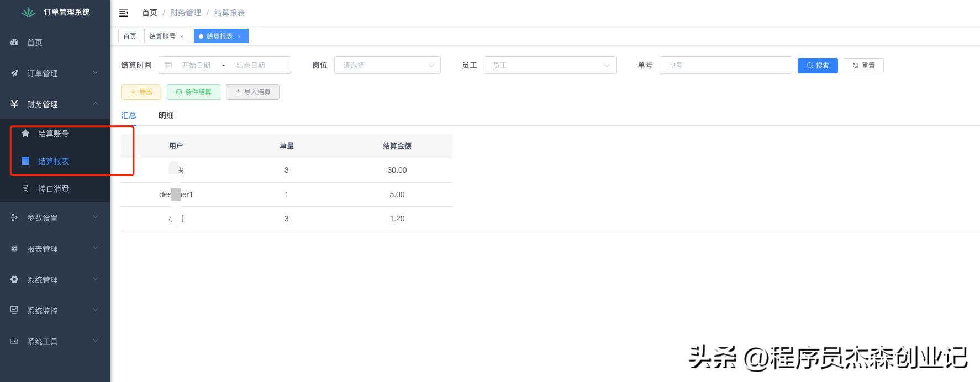Viewport: 980px width, 382px height.
Task: Close the 结算账号 tab with its x icon
Action: coord(182,36)
